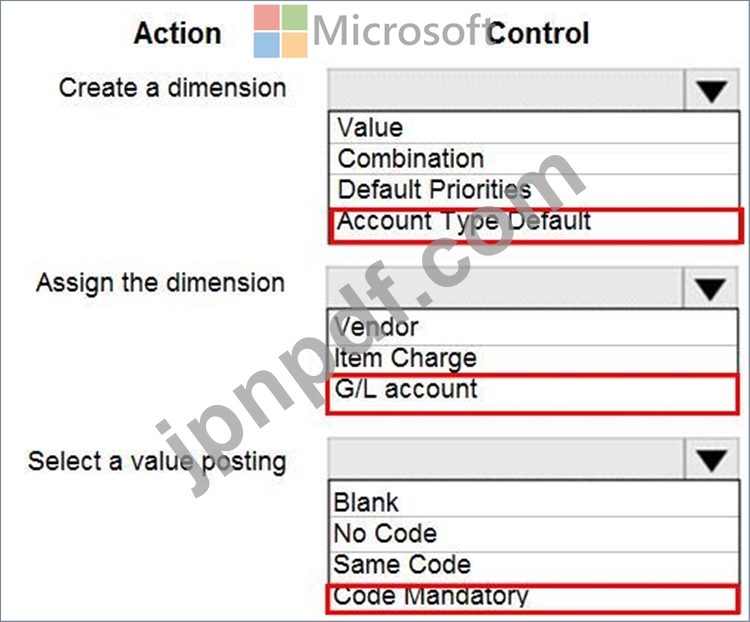Pick Code Mandatory option

[533, 598]
